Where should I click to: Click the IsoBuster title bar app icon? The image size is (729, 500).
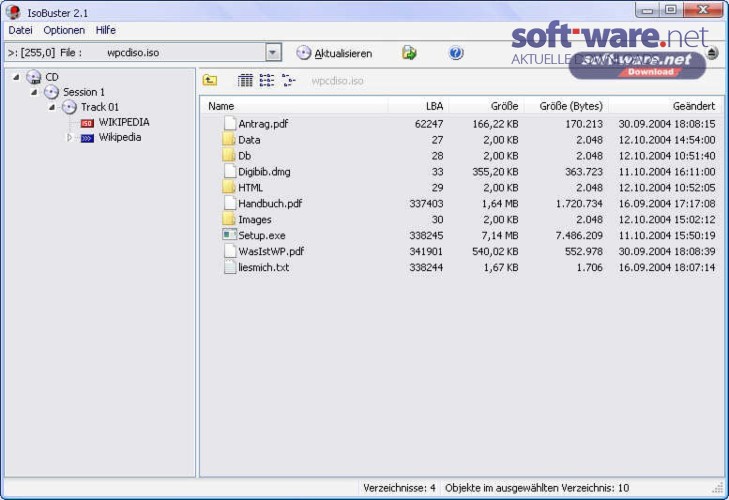pyautogui.click(x=13, y=12)
